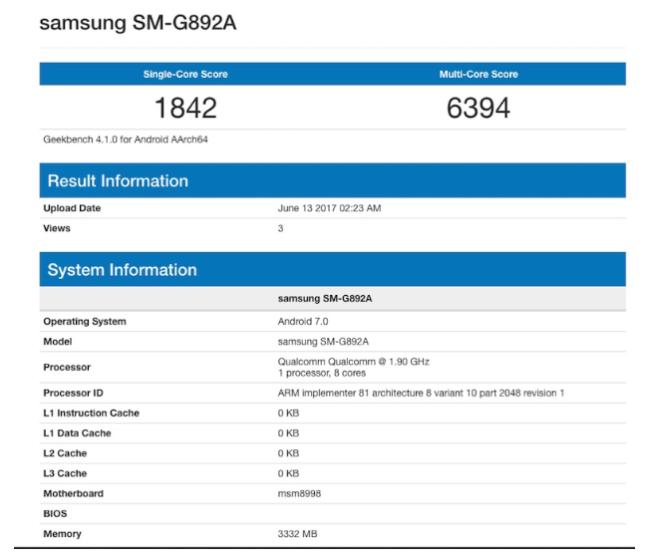Screen dimensions: 650x560
Task: Select the L2 Cache 0 KB value
Action: 289,453
